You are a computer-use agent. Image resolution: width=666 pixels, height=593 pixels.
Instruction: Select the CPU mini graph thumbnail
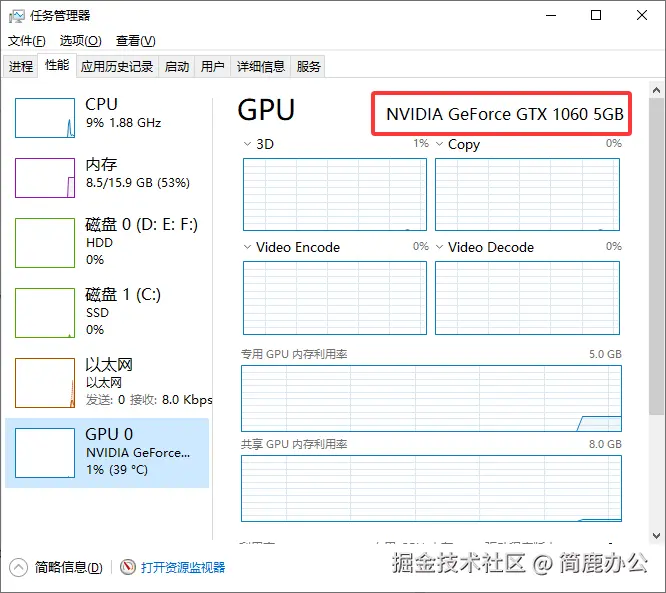[45, 118]
